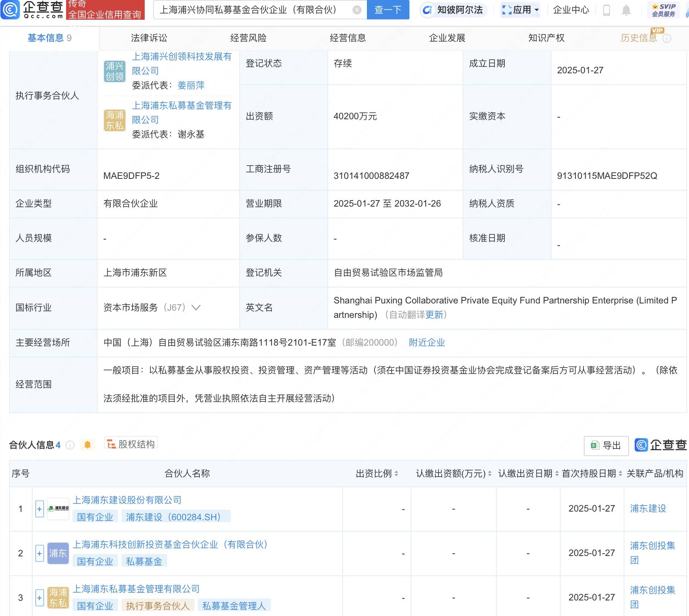Switch to the 知识产权 tab

coord(547,38)
